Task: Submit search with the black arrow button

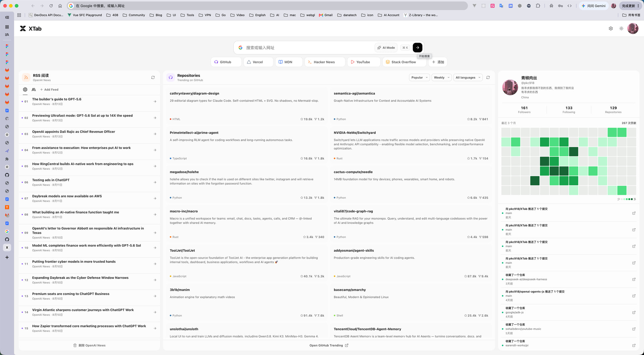Action: point(418,48)
